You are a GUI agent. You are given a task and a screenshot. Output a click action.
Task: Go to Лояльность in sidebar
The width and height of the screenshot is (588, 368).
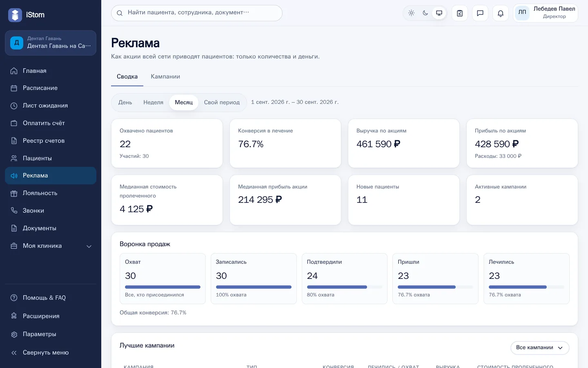click(51, 193)
